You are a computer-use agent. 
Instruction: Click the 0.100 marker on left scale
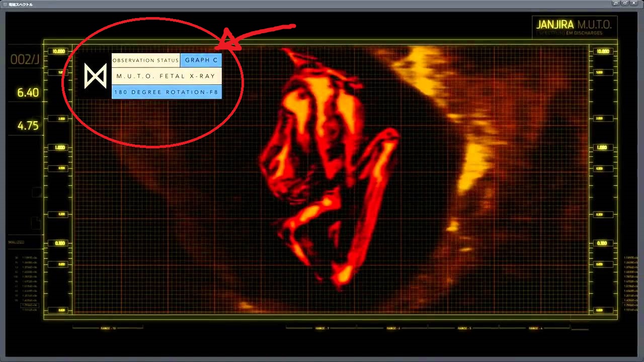[x=60, y=243]
